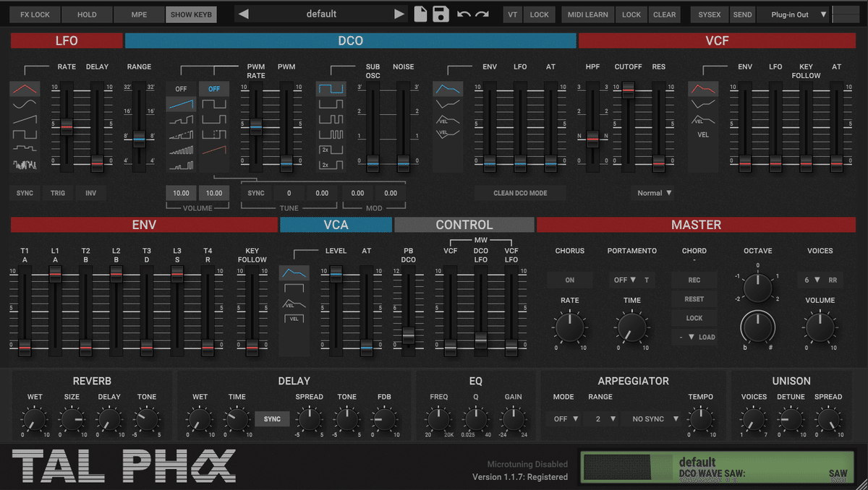Open the chord LOAD dropdown

click(694, 337)
